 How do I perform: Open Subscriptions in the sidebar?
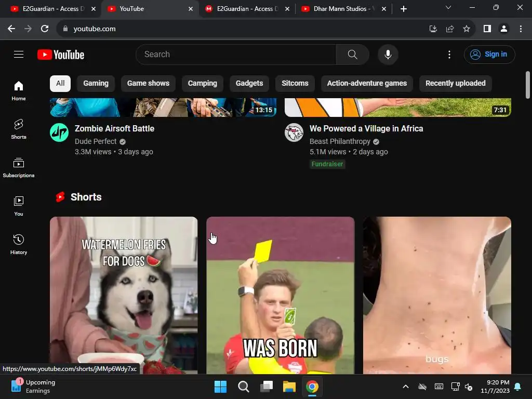point(19,168)
